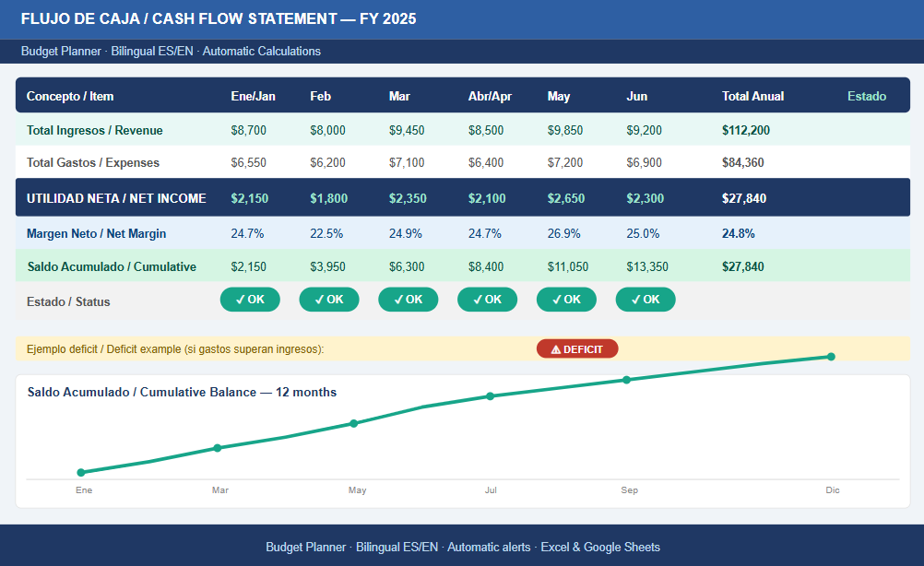Click the OK status badge under Mar
924x566 pixels.
[408, 300]
